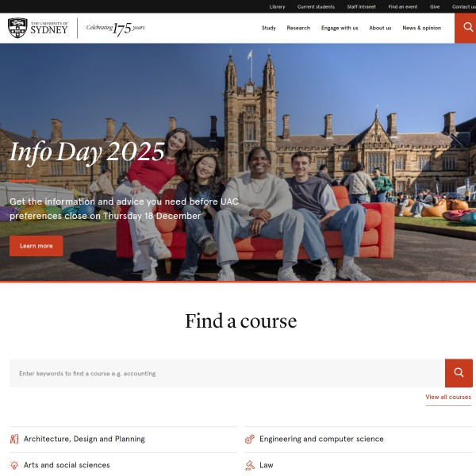Select the Arts and social sciences lightbulb icon
476x476 pixels.
14,465
